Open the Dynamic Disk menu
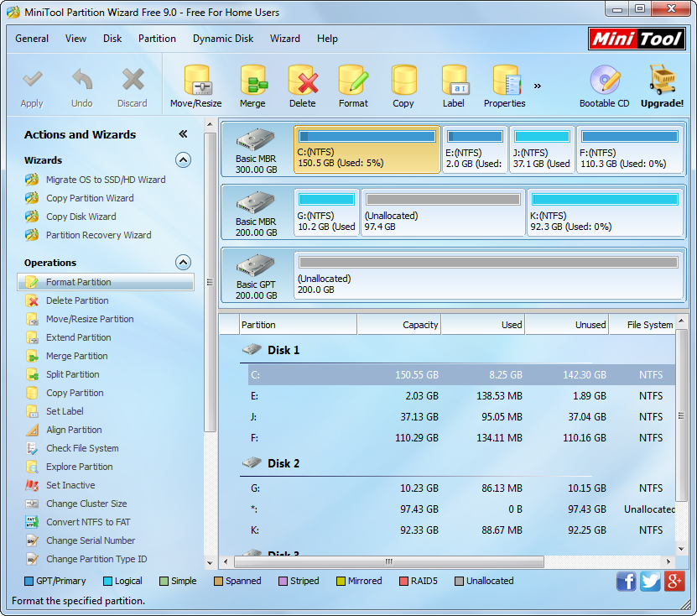 click(223, 39)
